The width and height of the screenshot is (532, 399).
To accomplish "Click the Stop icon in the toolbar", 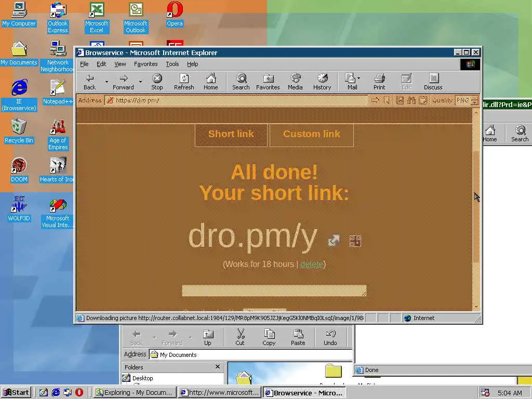I will pyautogui.click(x=157, y=82).
